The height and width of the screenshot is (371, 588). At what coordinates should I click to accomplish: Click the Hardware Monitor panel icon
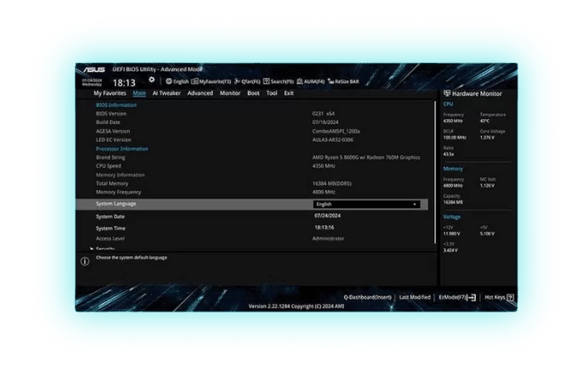tap(447, 93)
